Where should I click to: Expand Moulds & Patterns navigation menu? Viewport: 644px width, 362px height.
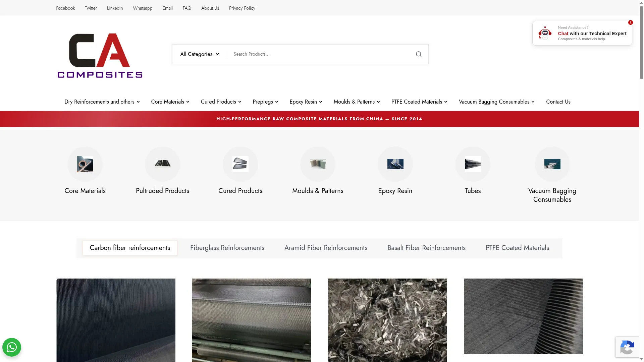pos(357,102)
